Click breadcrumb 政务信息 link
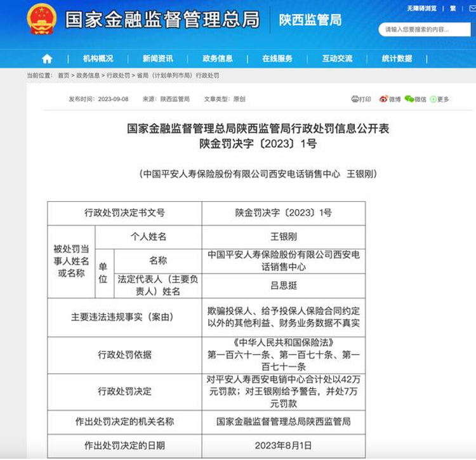 click(88, 76)
